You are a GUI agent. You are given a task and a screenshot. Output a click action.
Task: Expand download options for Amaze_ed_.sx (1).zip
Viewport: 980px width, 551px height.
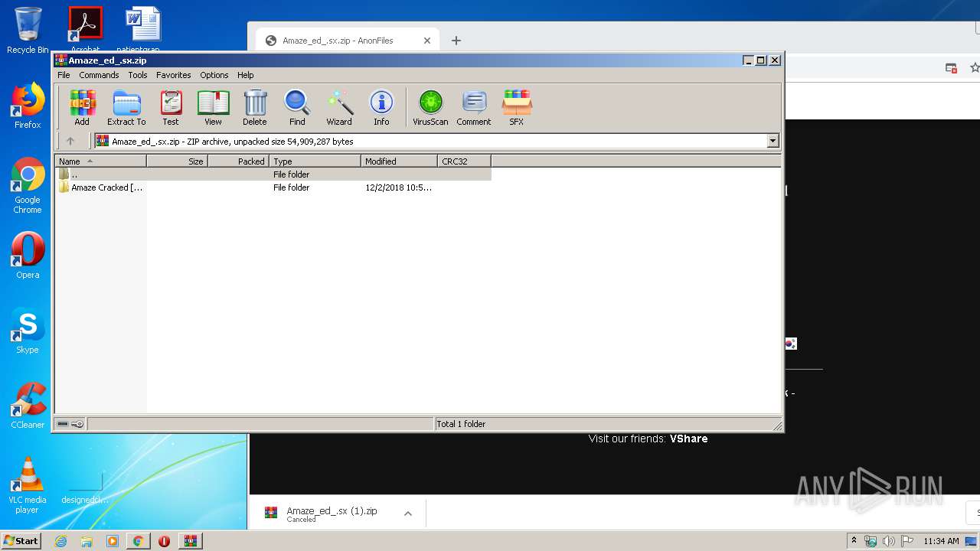[408, 514]
